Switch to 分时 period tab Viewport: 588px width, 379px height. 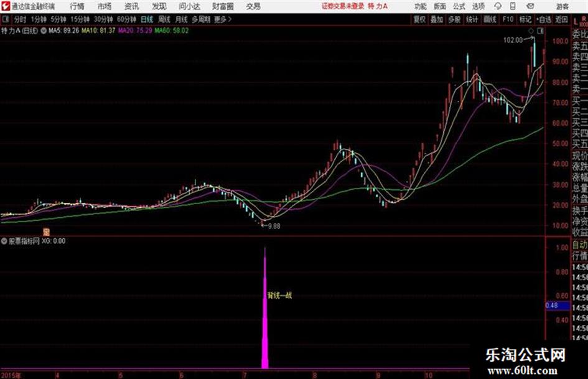click(20, 19)
